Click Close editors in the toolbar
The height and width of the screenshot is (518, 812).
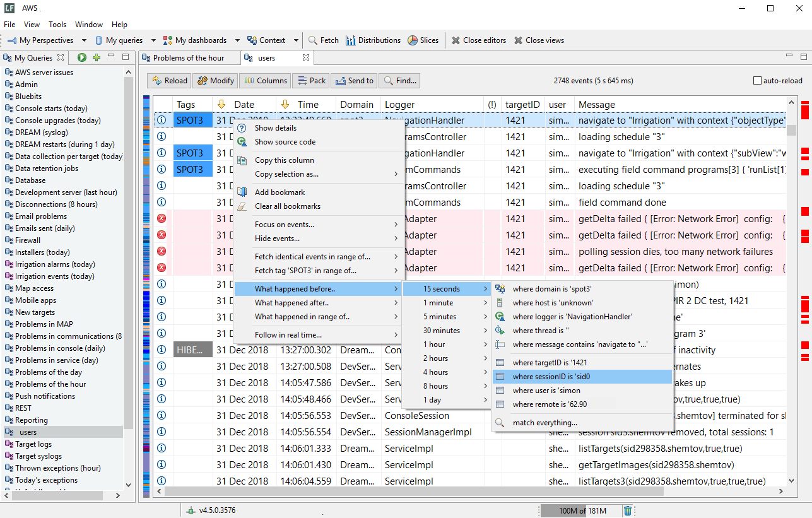coord(478,40)
